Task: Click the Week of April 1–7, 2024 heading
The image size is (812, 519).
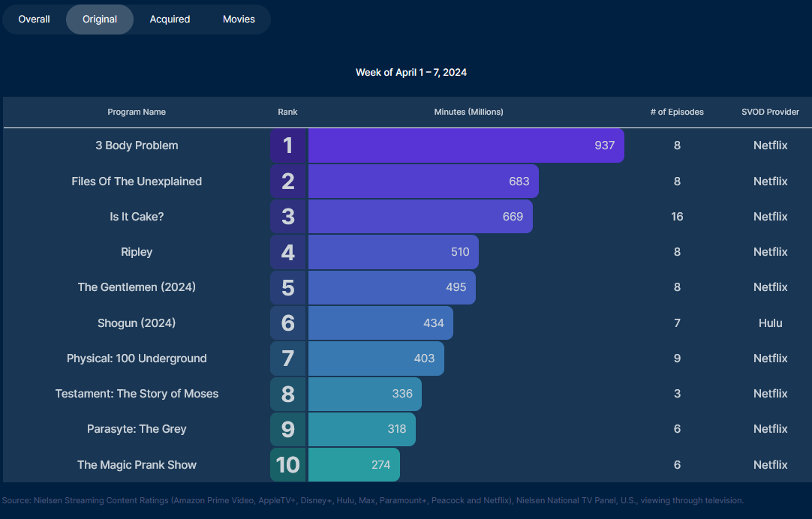Action: [x=411, y=72]
